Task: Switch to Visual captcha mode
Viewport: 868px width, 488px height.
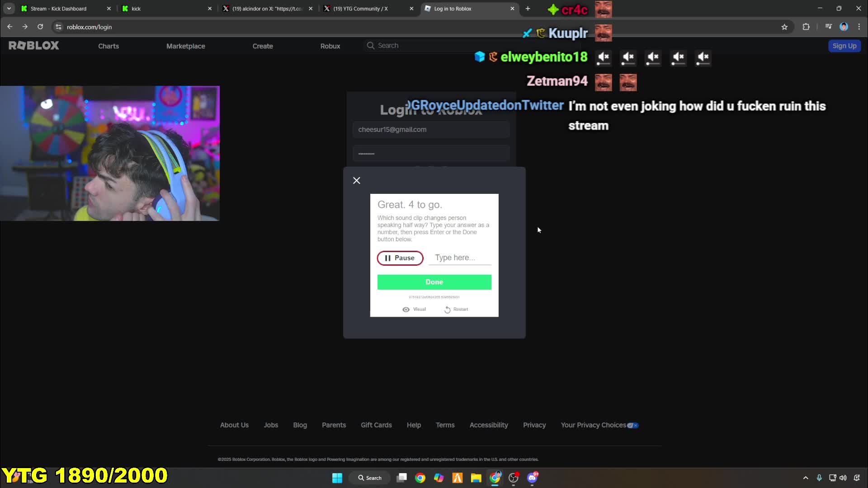Action: coord(414,310)
